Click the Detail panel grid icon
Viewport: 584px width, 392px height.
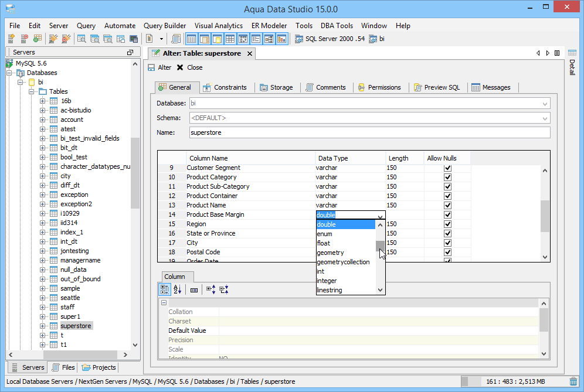(x=572, y=53)
